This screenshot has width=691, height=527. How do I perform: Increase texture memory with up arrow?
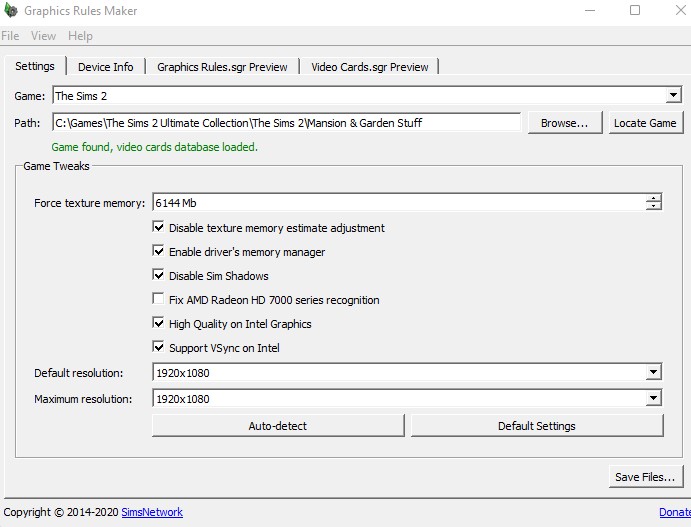(654, 198)
